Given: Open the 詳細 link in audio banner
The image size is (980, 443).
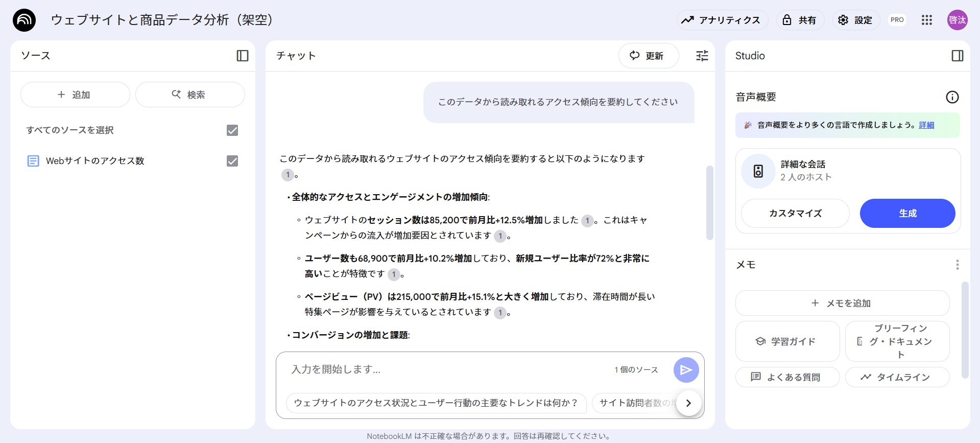Looking at the screenshot, I should [x=926, y=125].
